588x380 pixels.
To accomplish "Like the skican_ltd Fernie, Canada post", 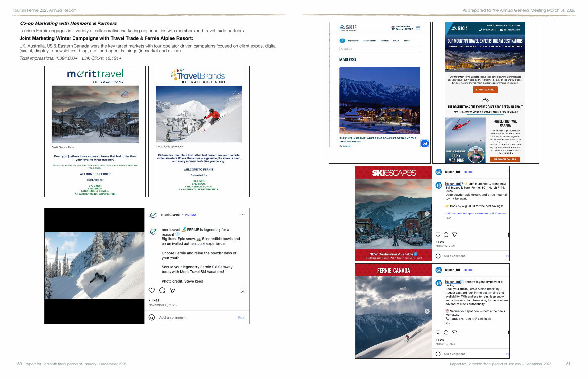I will 438,332.
